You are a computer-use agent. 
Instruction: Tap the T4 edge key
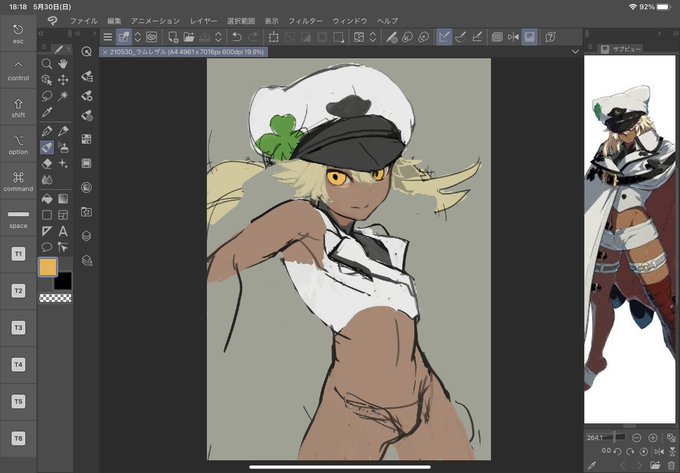[18, 365]
